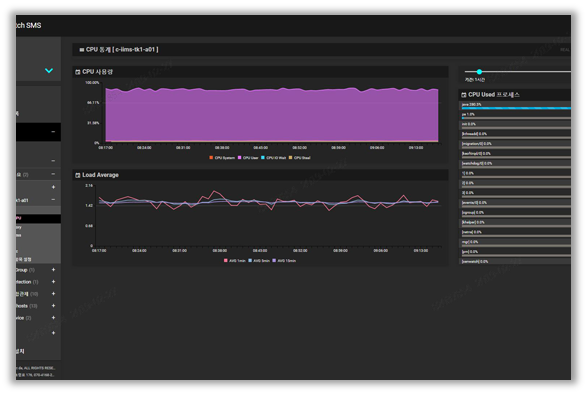Toggle AVG 1min series in Load Average legend

click(x=235, y=261)
